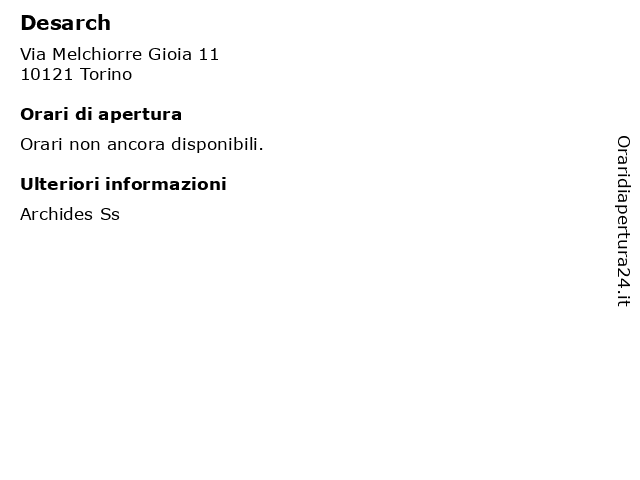The width and height of the screenshot is (640, 480).
Task: Click the word Gioia in the address
Action: click(x=170, y=54)
